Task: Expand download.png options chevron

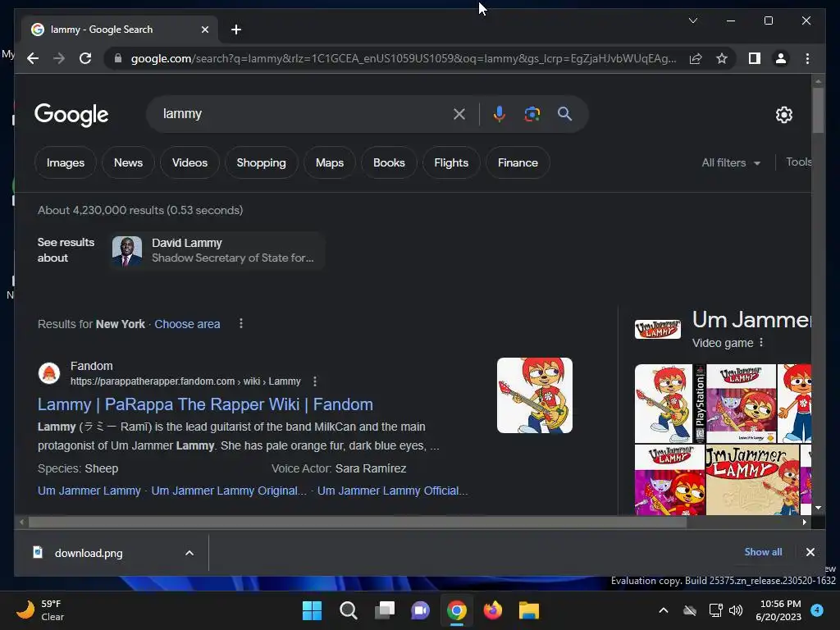Action: [x=189, y=553]
